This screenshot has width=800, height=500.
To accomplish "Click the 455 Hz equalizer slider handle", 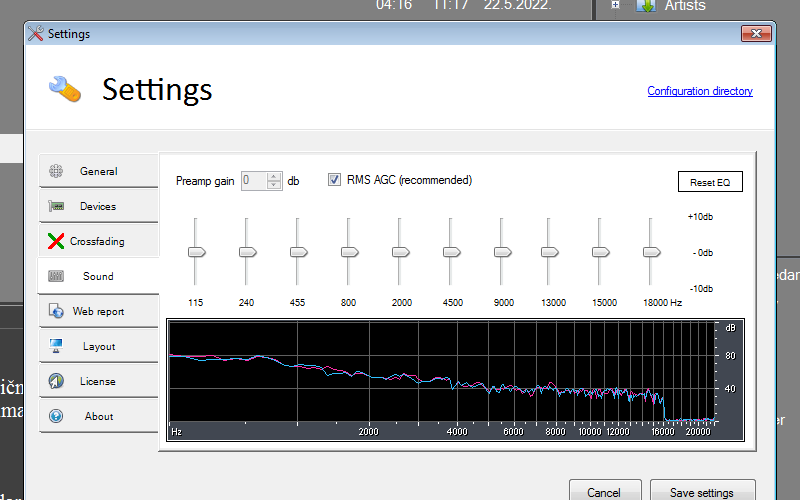I will click(x=298, y=252).
